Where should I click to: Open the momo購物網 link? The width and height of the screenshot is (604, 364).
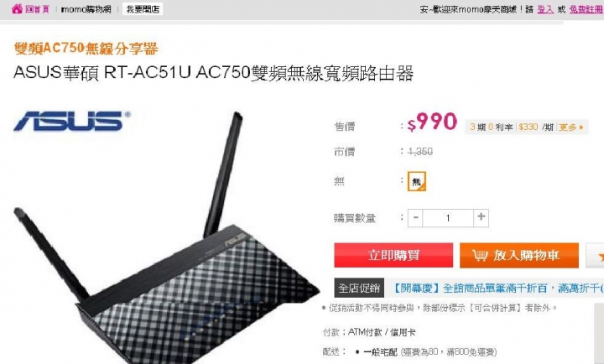(86, 9)
